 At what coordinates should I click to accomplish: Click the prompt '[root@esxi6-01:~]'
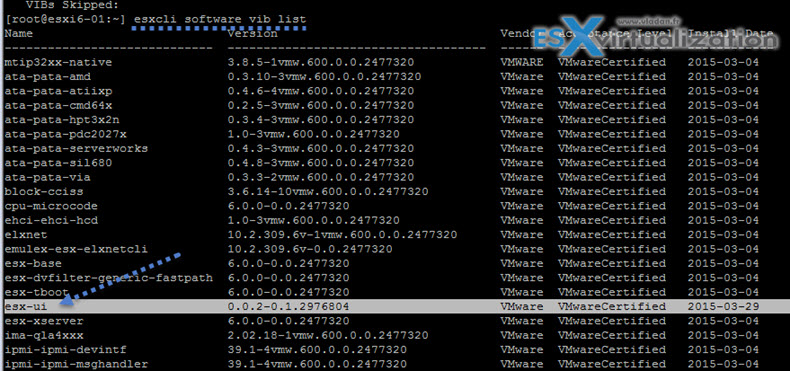[x=65, y=20]
